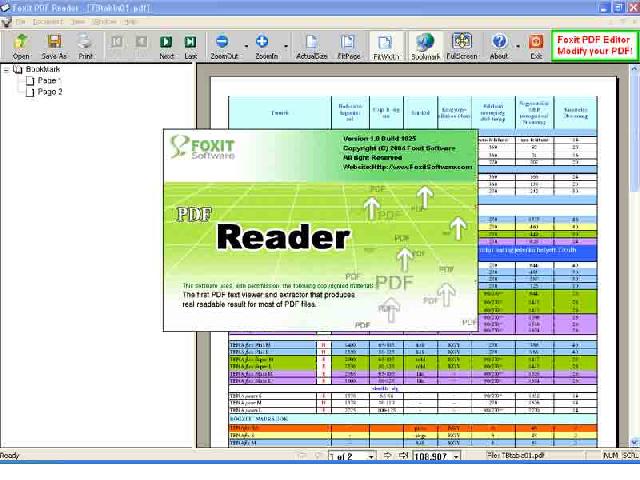Open the ZoomOut dropdown arrow
The height and width of the screenshot is (480, 640).
click(246, 46)
